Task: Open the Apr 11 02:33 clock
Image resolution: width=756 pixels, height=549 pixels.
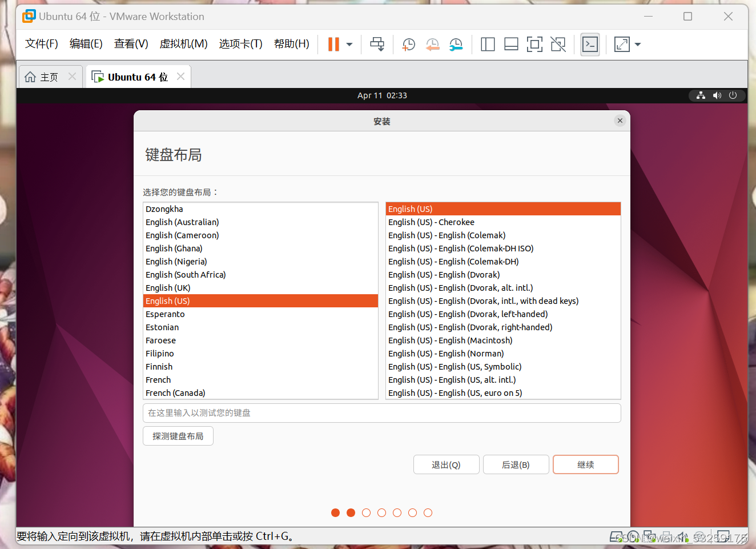Action: point(382,95)
